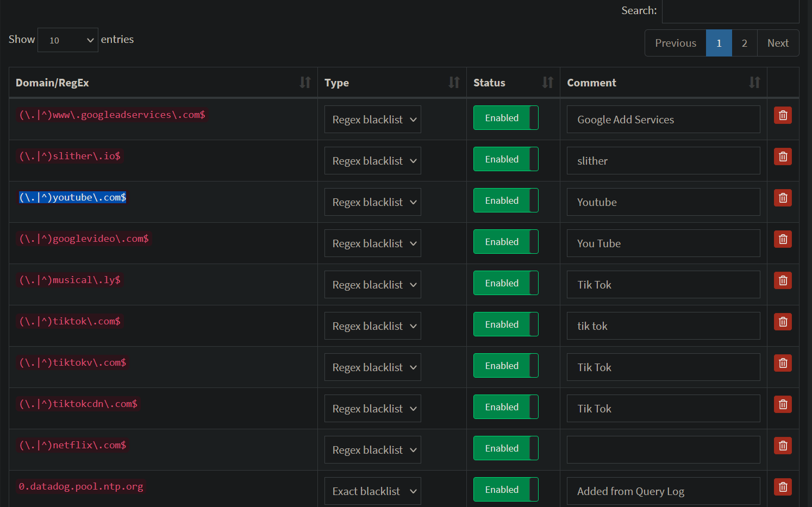Change Type dropdown for slither.io row
Viewport: 812px width, 507px height.
tap(373, 161)
